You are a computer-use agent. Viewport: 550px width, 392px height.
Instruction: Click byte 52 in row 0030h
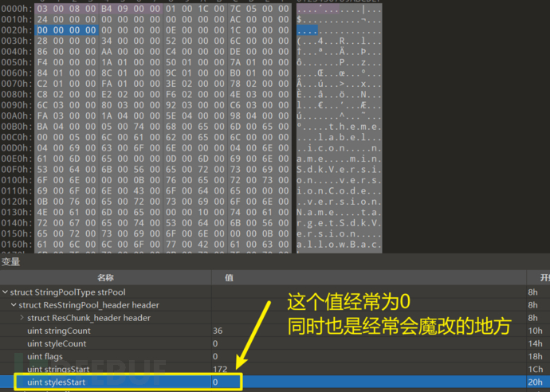[x=171, y=41]
